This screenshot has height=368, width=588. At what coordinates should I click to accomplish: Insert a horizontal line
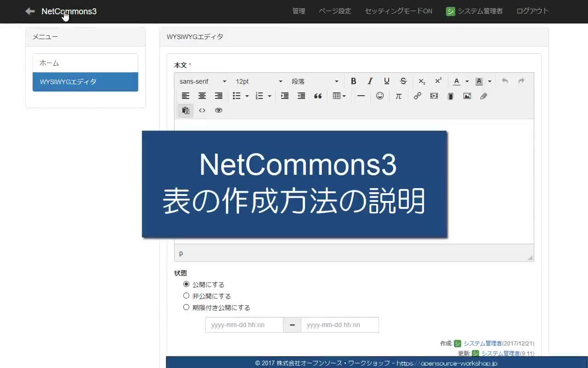coord(361,96)
